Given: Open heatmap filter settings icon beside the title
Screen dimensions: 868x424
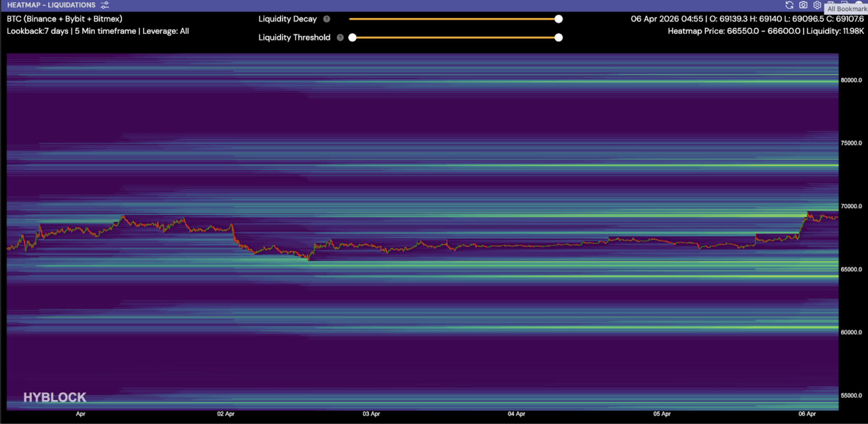Looking at the screenshot, I should [105, 5].
